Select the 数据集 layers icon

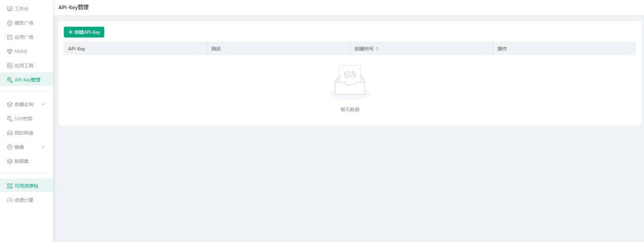(10, 161)
